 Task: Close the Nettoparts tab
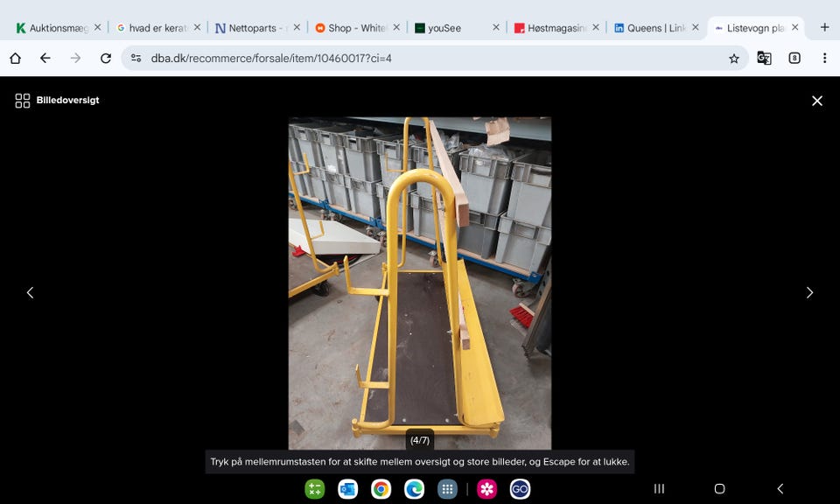click(297, 27)
